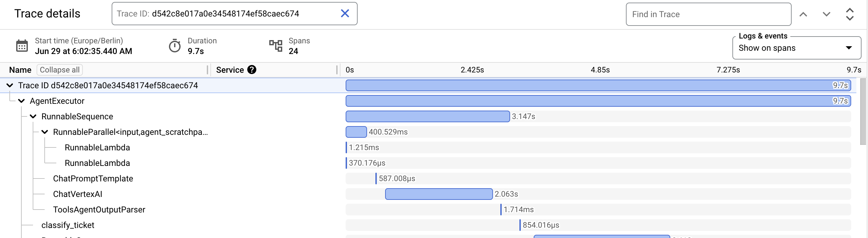Click the expand/collapse double-chevron icon at top right
This screenshot has height=238, width=868.
coord(850,14)
